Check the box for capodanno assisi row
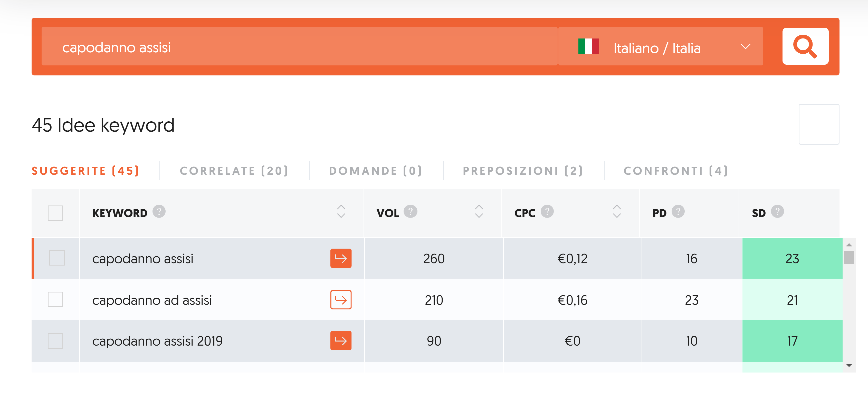The image size is (868, 401). (x=56, y=258)
